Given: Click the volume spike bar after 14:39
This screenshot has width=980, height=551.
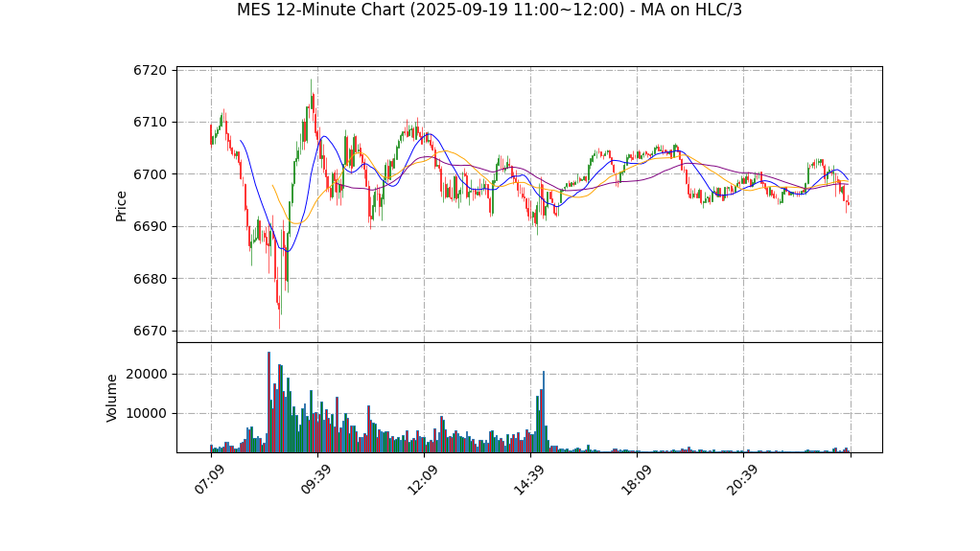Looking at the screenshot, I should pos(544,412).
